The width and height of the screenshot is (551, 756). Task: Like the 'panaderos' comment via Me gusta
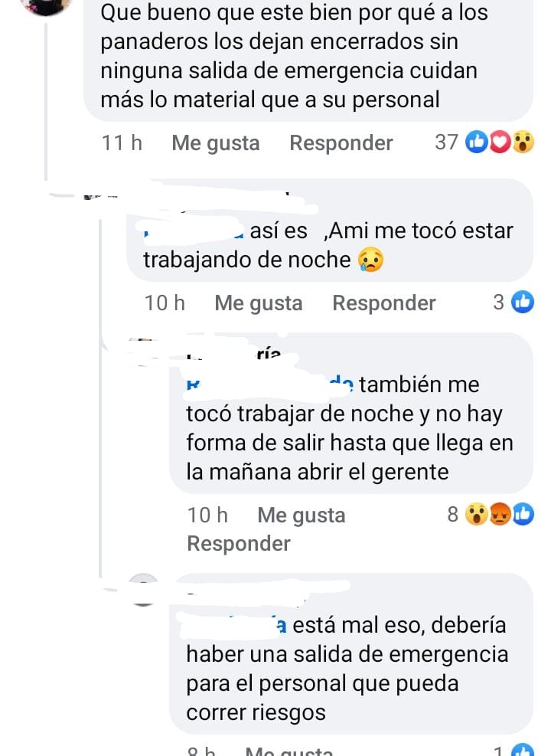click(x=216, y=143)
